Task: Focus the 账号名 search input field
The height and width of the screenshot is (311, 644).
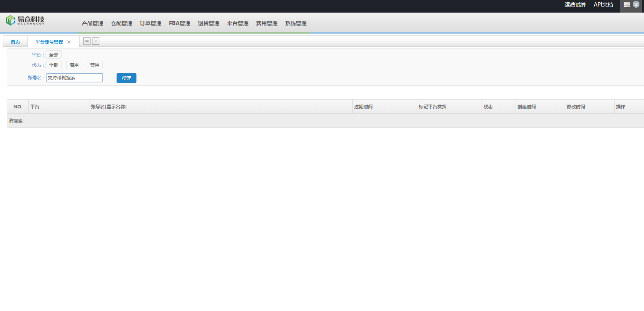Action: point(75,78)
